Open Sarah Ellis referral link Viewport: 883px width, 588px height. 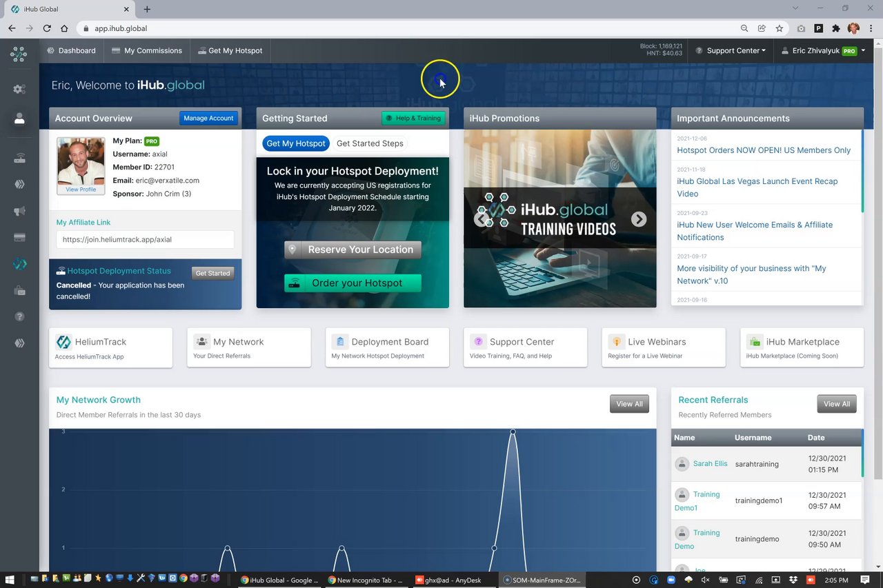[710, 464]
